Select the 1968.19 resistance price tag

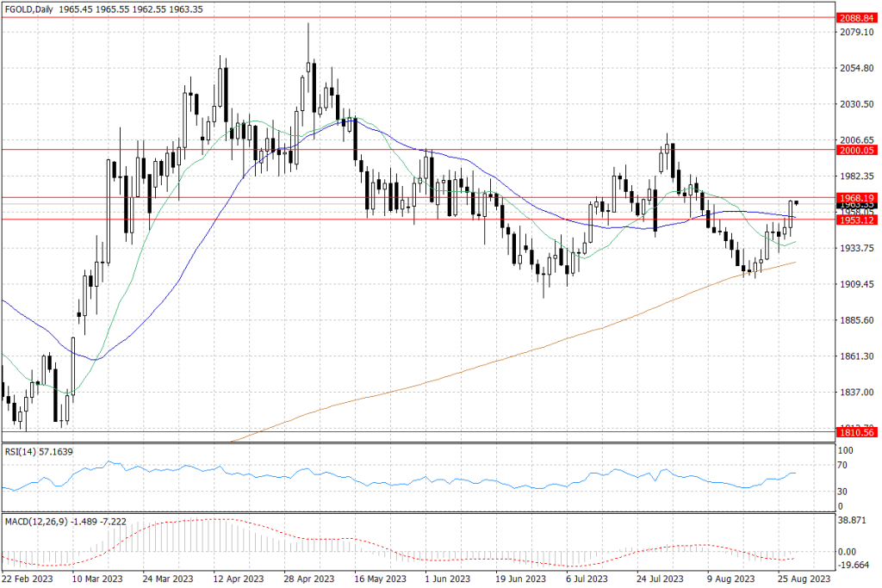[x=856, y=197]
